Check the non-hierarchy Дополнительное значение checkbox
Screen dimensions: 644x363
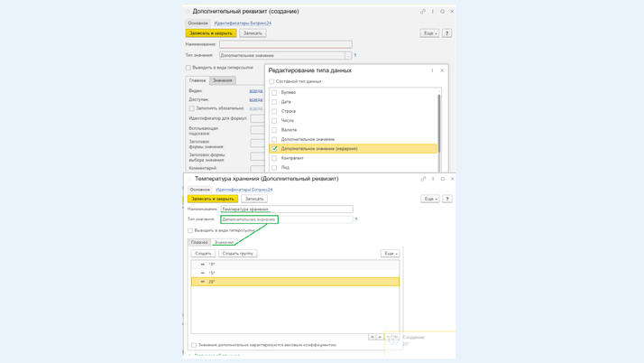click(x=274, y=139)
